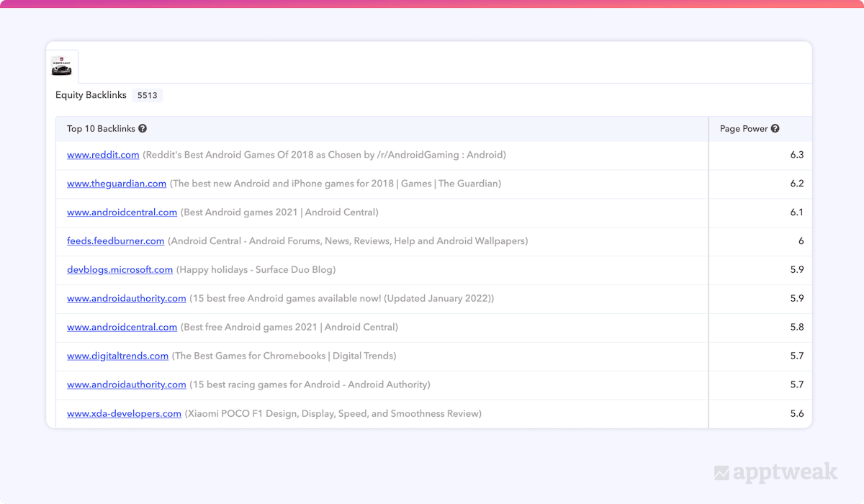Click the 5513 equity backlinks count badge
The width and height of the screenshot is (864, 504).
(148, 95)
